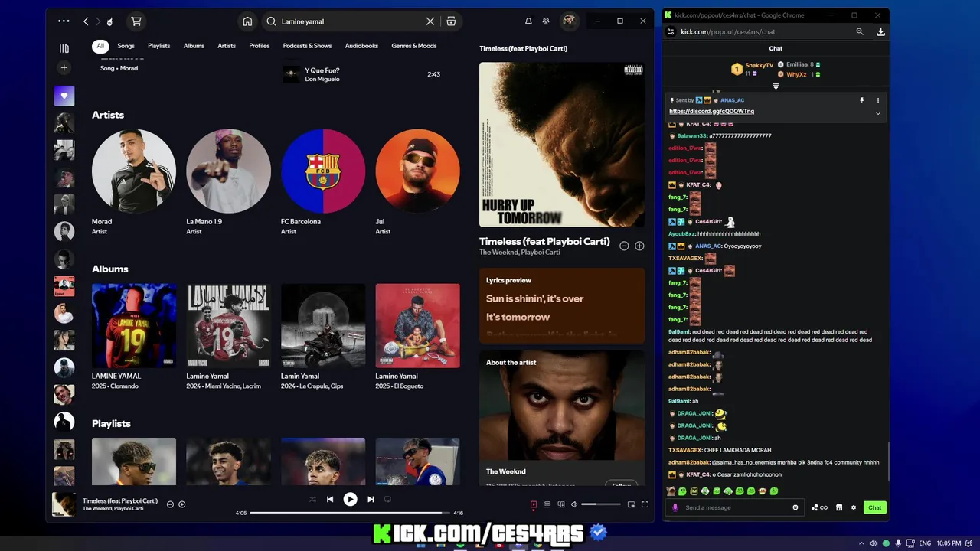Select the Profiles filter chip

pos(260,46)
